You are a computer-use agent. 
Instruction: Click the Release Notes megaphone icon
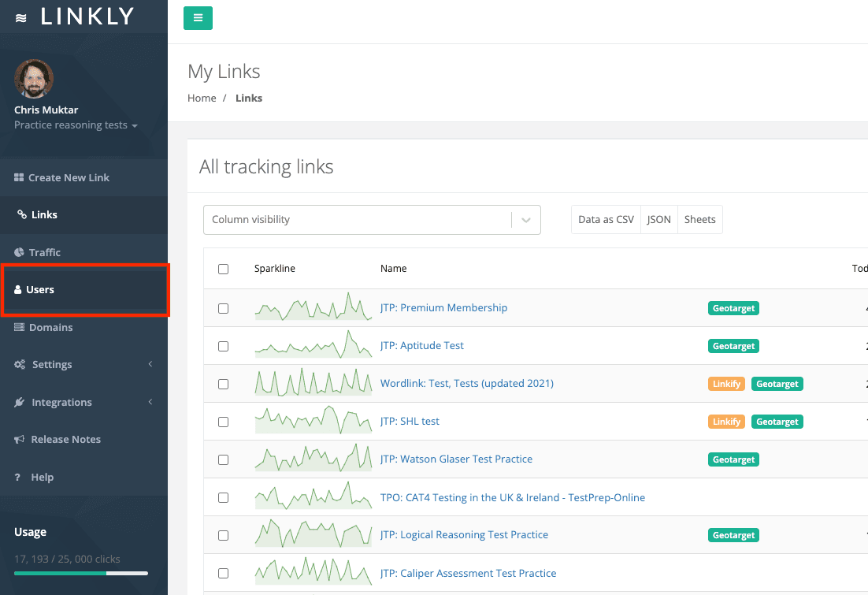[19, 439]
